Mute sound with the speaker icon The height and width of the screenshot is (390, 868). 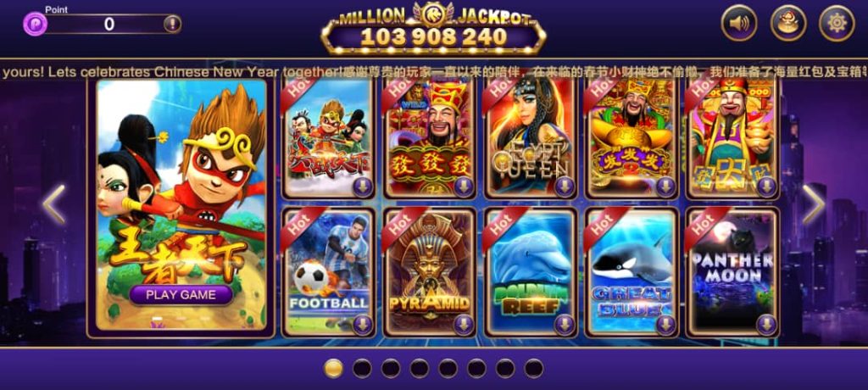(738, 23)
